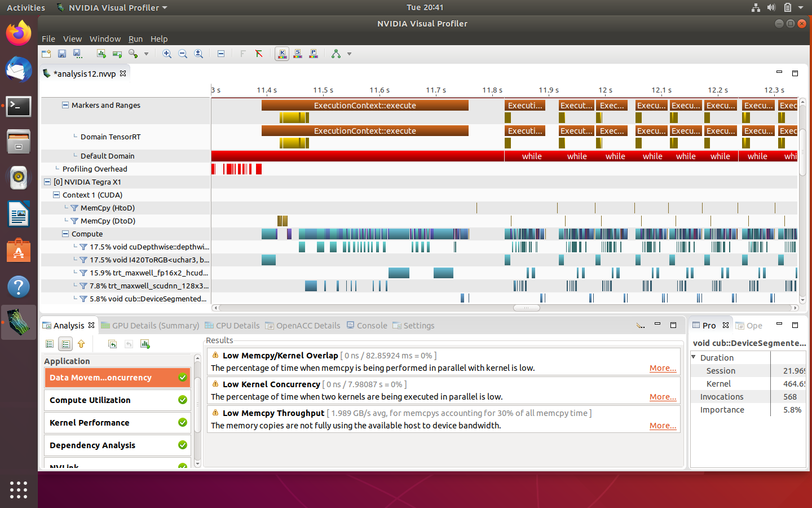Click analysis list scroll down arrow

pos(197,463)
